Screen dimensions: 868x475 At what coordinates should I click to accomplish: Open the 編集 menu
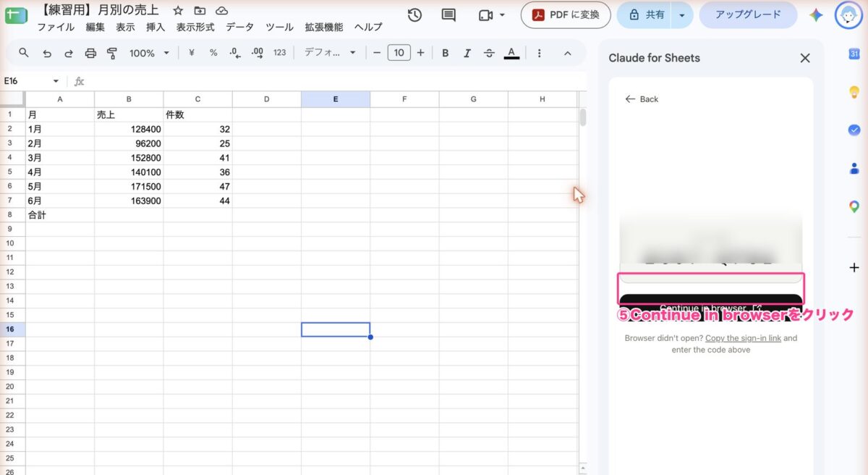95,28
